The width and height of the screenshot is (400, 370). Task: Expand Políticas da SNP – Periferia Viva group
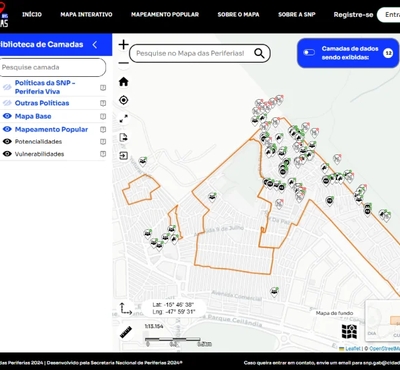[45, 87]
